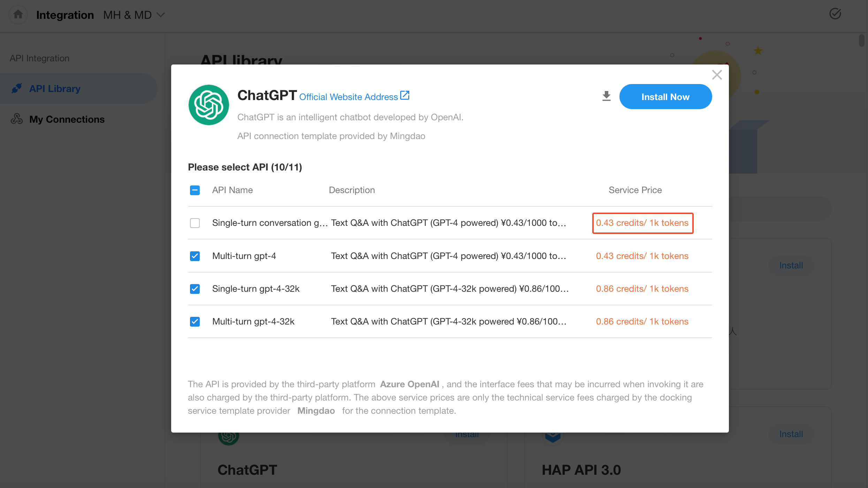Image resolution: width=868 pixels, height=488 pixels.
Task: Click the home icon in header
Action: [x=18, y=15]
